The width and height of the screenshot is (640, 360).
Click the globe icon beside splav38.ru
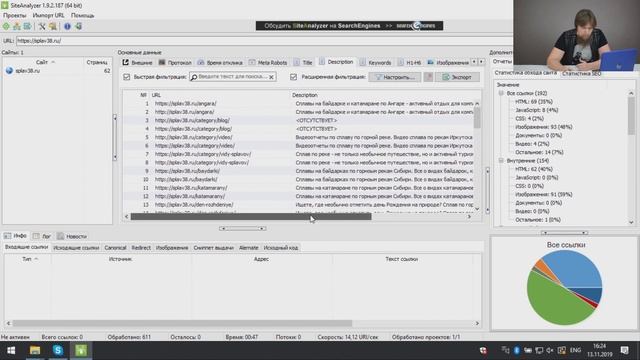click(x=9, y=71)
